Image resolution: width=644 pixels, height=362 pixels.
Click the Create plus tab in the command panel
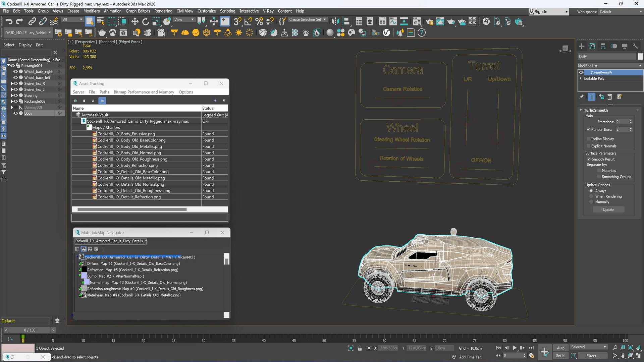pyautogui.click(x=582, y=46)
